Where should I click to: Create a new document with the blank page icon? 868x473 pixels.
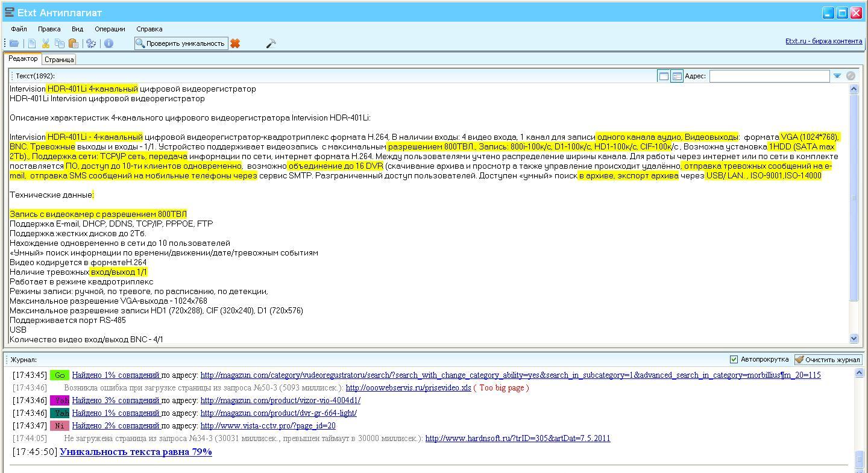click(x=32, y=43)
